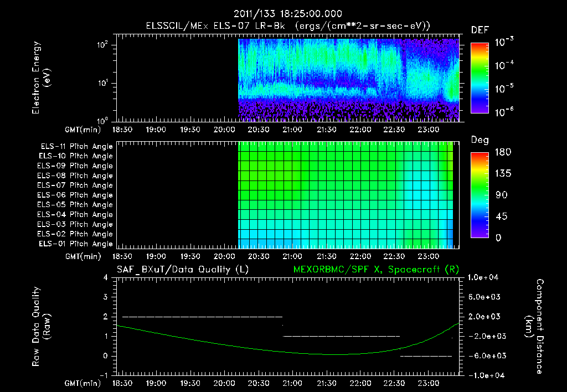Click the pitch angle grid data region
567x392 pixels.
346,195
